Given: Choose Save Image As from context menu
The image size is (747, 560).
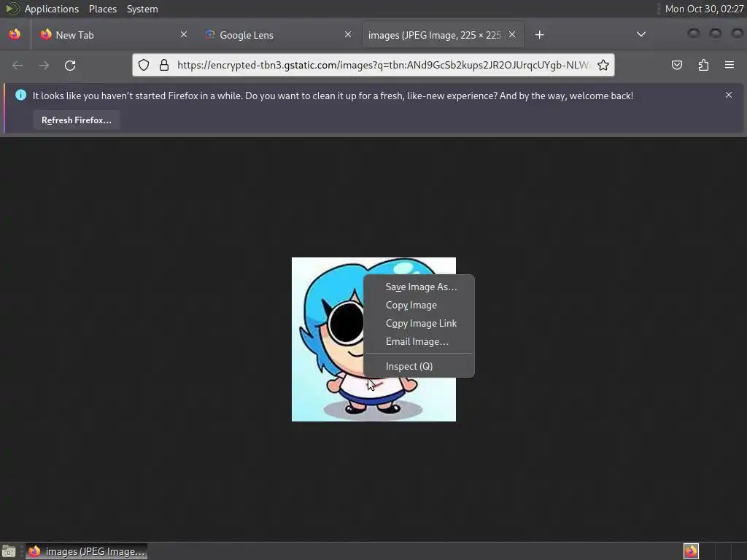Looking at the screenshot, I should pos(421,287).
